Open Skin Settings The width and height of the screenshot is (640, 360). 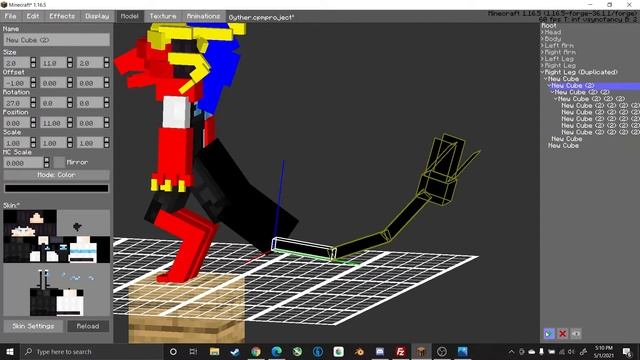click(x=33, y=326)
